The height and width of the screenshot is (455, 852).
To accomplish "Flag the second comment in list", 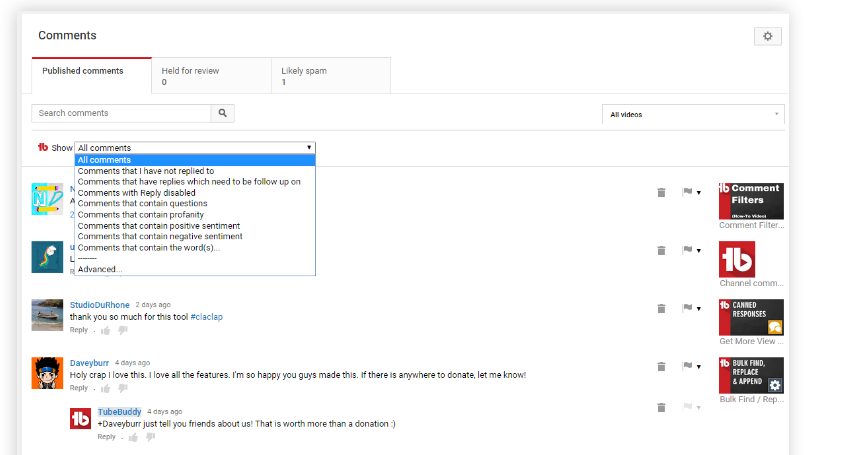I will click(x=687, y=250).
